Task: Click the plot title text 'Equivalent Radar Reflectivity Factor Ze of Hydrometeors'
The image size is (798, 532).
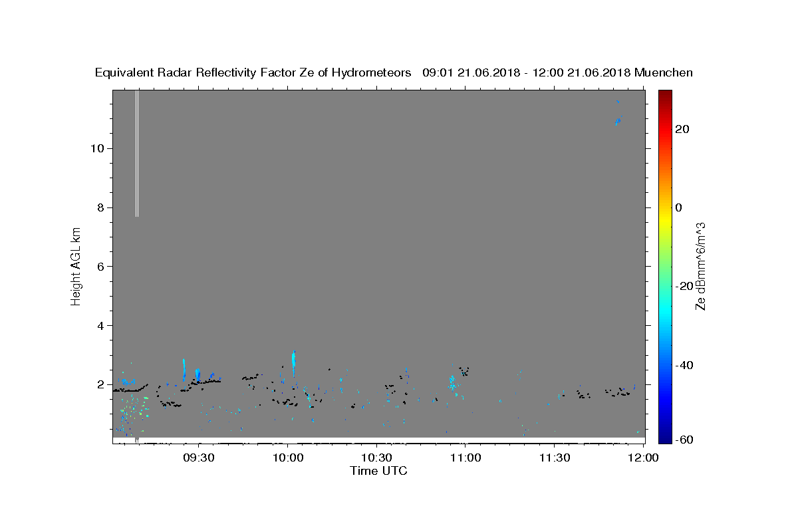Action: (253, 72)
